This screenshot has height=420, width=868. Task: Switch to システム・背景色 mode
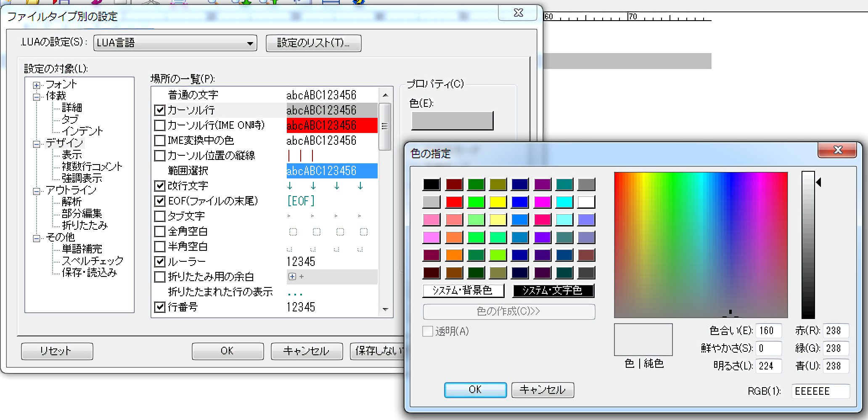(463, 290)
